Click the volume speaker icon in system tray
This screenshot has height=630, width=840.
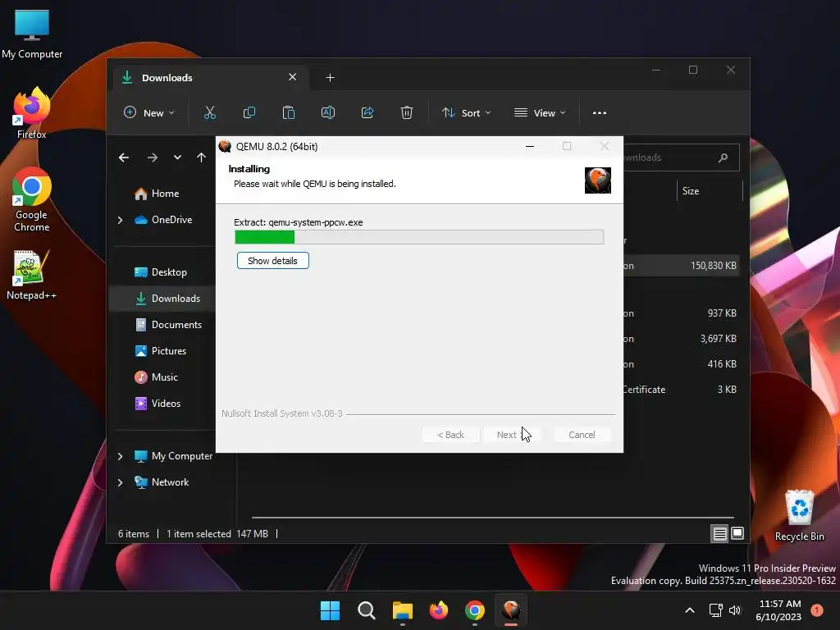point(734,610)
